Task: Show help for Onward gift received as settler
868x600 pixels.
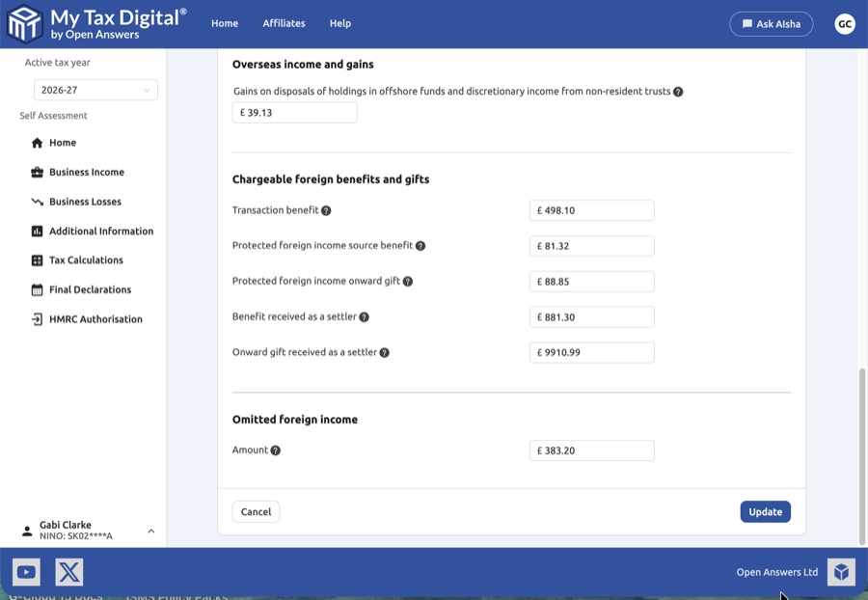Action: [384, 353]
